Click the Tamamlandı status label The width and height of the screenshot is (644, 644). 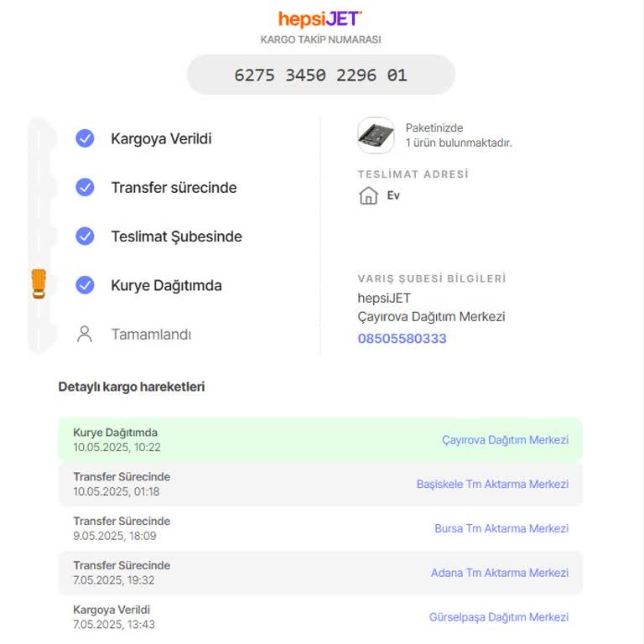151,335
